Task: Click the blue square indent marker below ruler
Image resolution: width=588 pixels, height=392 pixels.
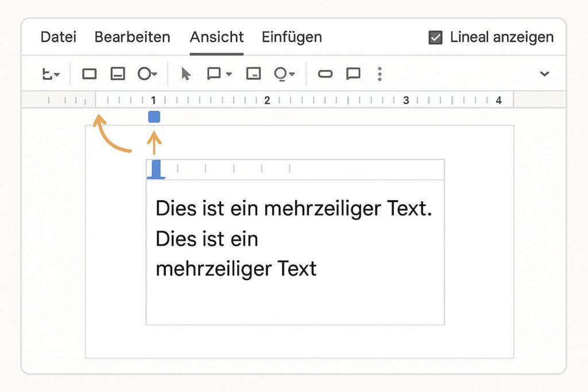Action: [154, 117]
